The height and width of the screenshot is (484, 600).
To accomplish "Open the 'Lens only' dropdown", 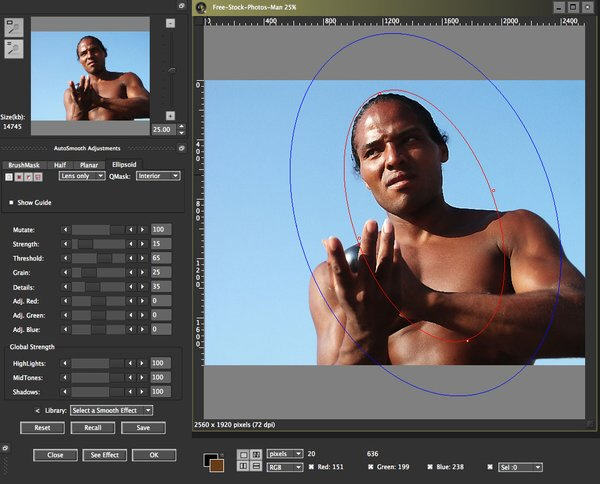I will pos(83,175).
